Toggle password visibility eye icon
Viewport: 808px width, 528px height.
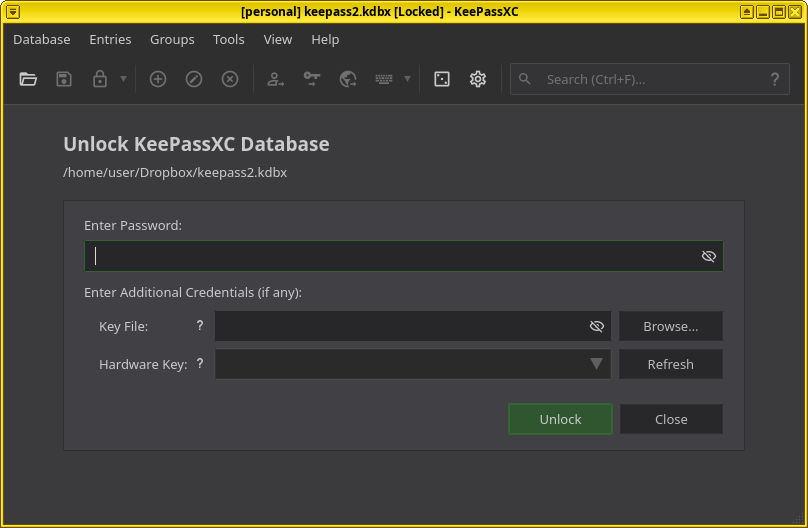point(709,256)
